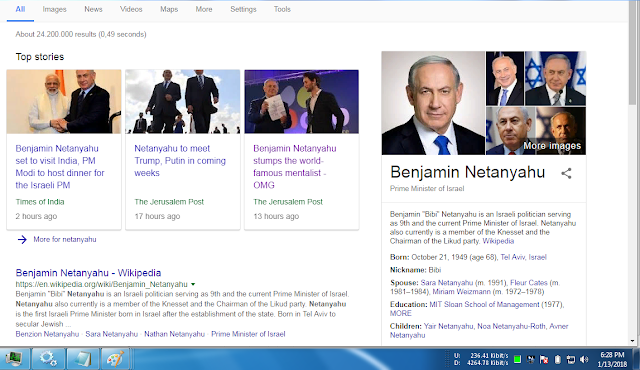The height and width of the screenshot is (370, 640).
Task: Click the volume speaker icon in the tray
Action: (x=584, y=359)
